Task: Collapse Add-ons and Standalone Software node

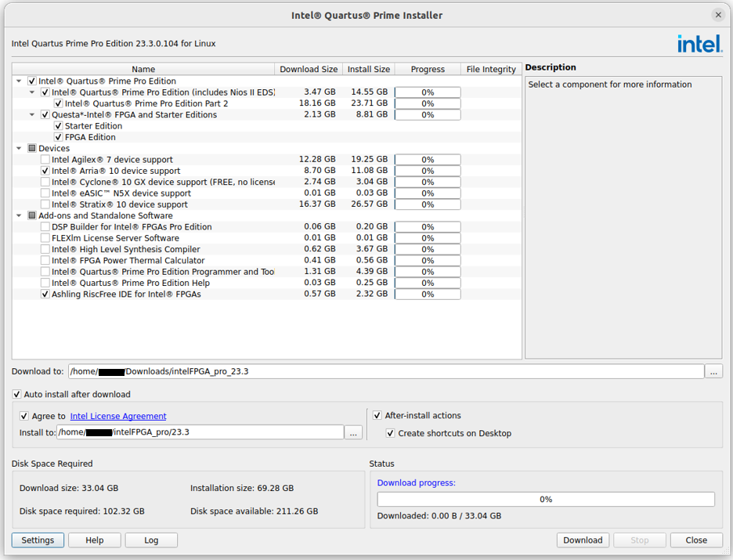Action: coord(19,215)
